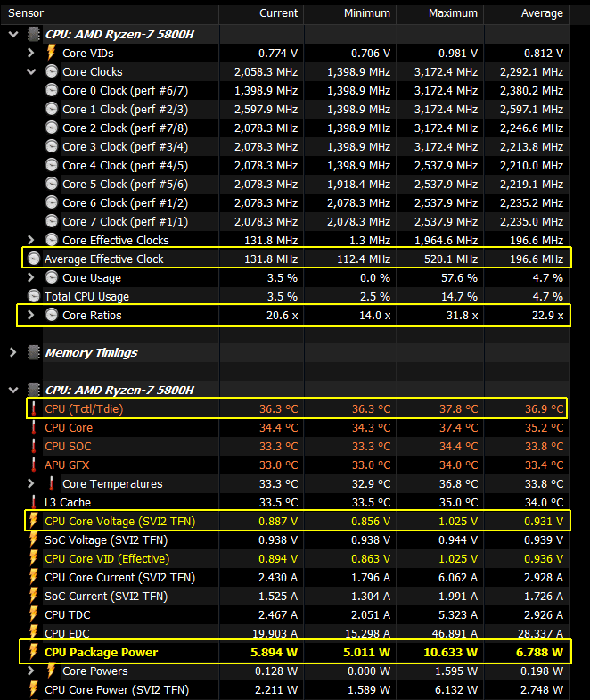Select the CPU EDC row label
This screenshot has width=590, height=700.
click(x=67, y=633)
